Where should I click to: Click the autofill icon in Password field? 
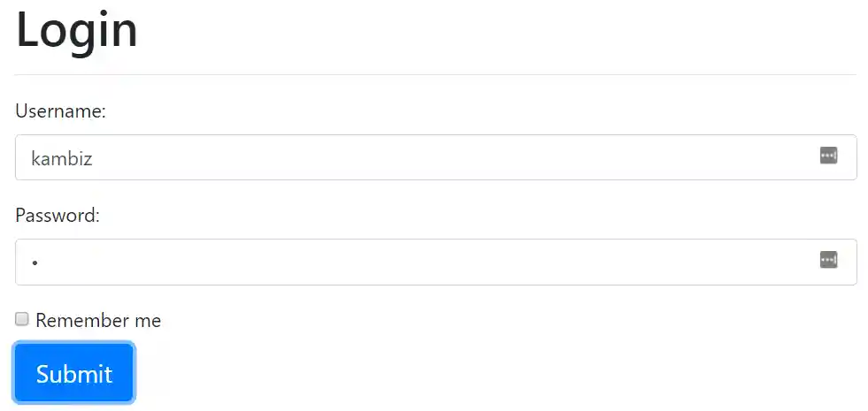pos(828,260)
